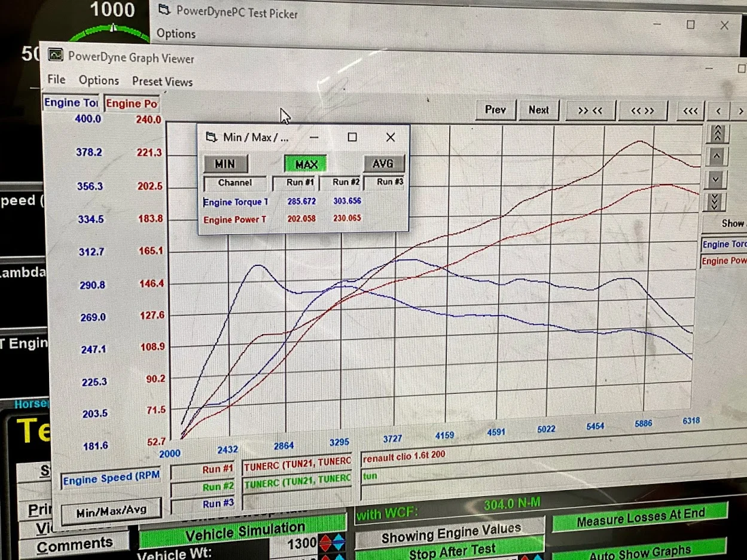Click the Test Picker window title icon

coord(164,10)
